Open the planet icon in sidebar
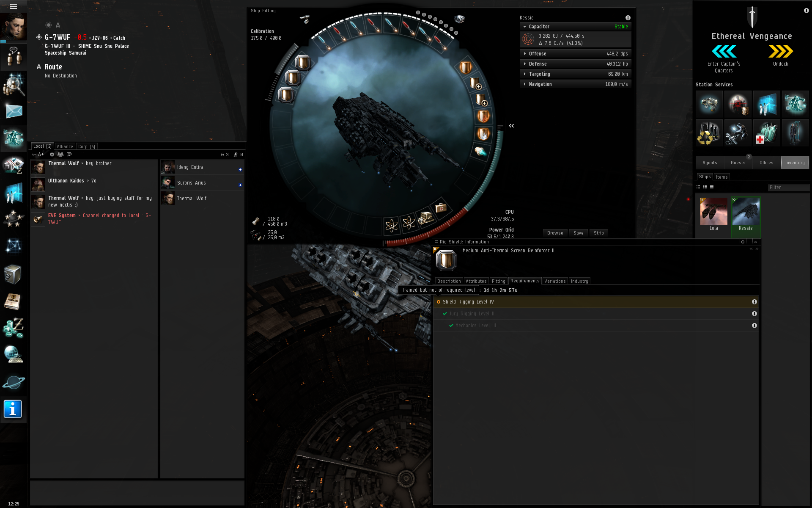Screen dimensions: 812x508 pyautogui.click(x=14, y=382)
